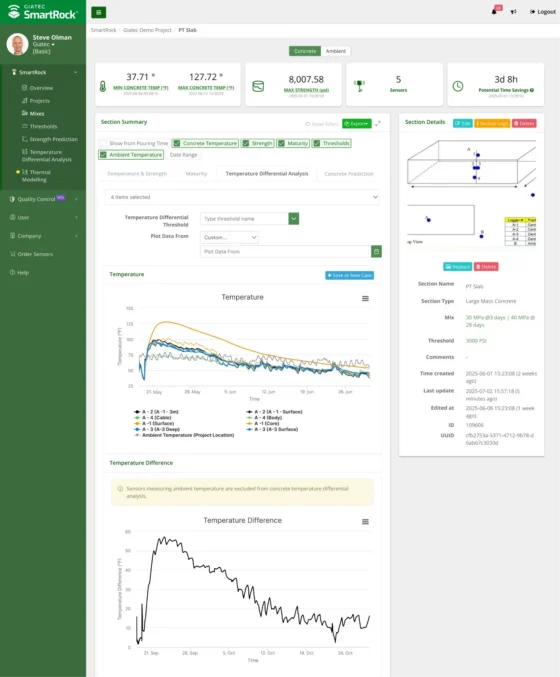560x677 pixels.
Task: Click the section diagram image
Action: [x=471, y=193]
